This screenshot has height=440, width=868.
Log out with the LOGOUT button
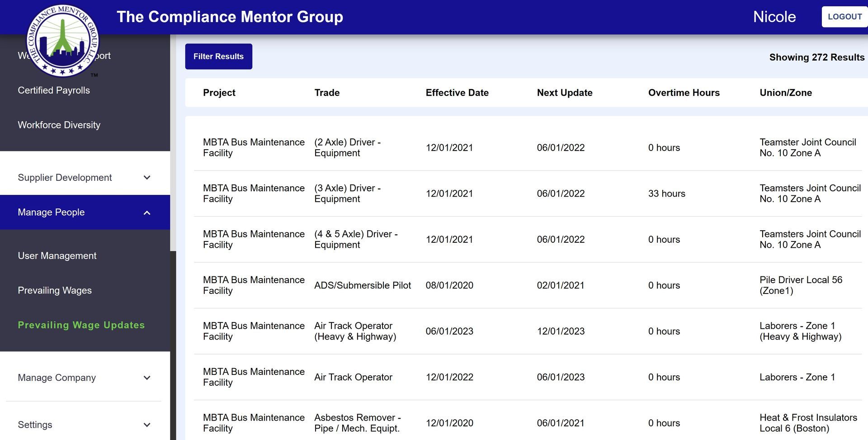click(x=844, y=17)
